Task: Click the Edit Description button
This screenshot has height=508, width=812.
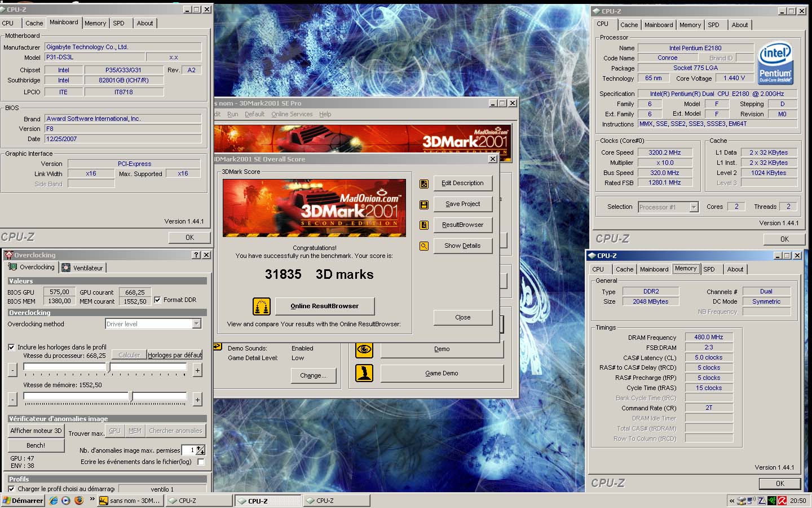Action: (463, 183)
